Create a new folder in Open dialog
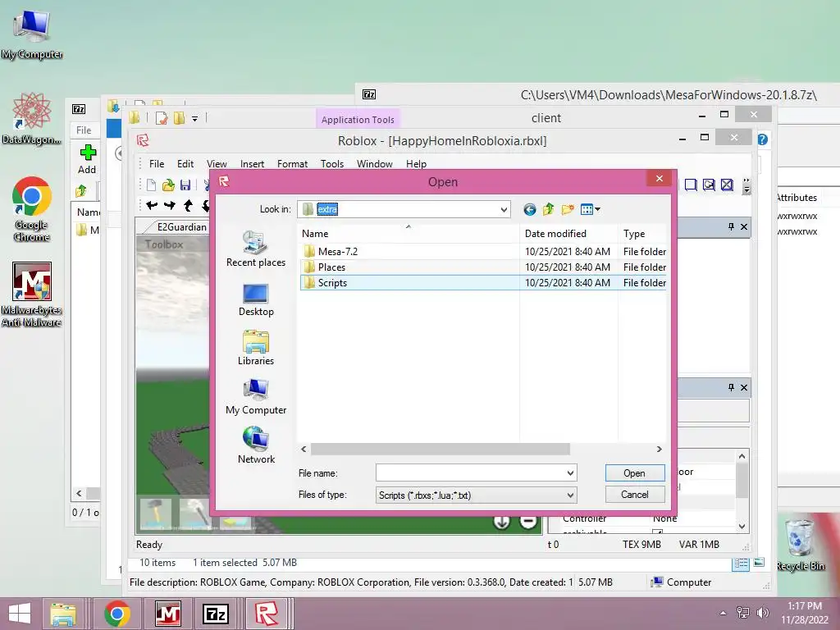Image resolution: width=840 pixels, height=630 pixels. [x=568, y=209]
